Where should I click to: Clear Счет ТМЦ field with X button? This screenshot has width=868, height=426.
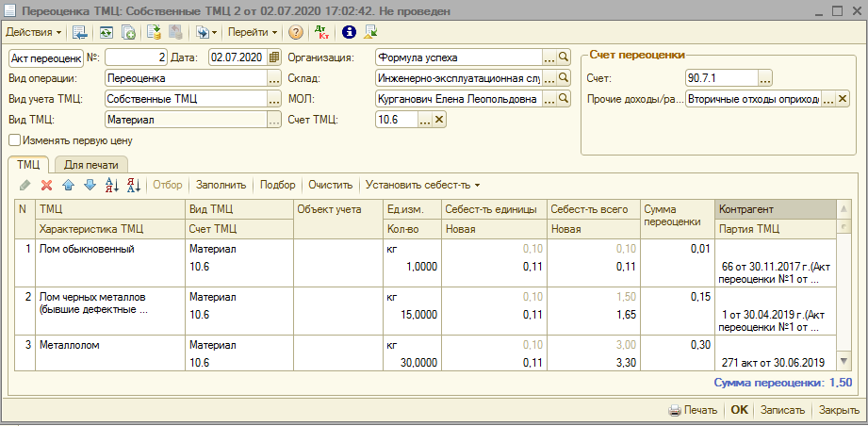[x=439, y=120]
